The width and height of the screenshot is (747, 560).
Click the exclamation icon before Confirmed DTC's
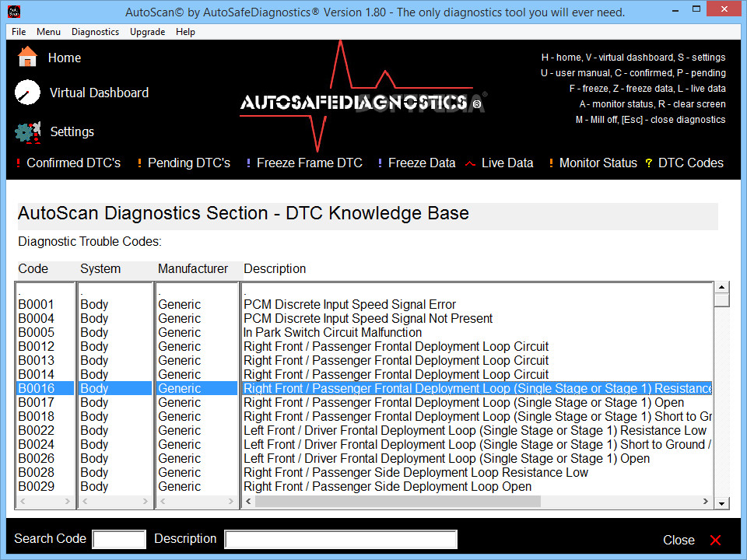[17, 163]
